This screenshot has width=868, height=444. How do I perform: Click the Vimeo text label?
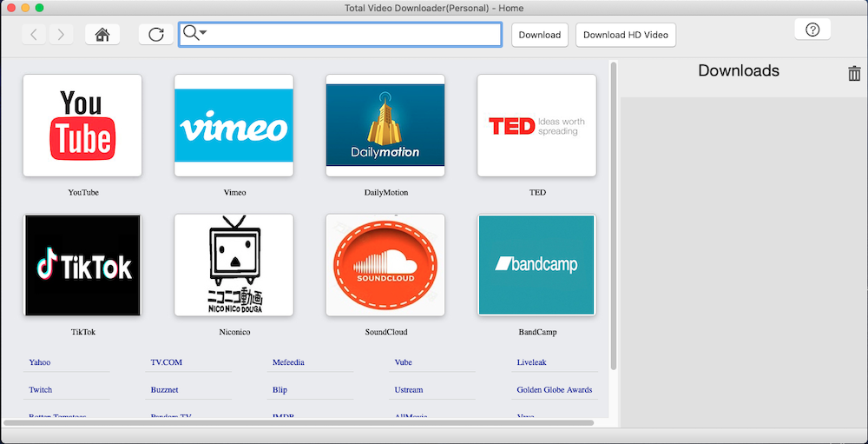click(234, 192)
